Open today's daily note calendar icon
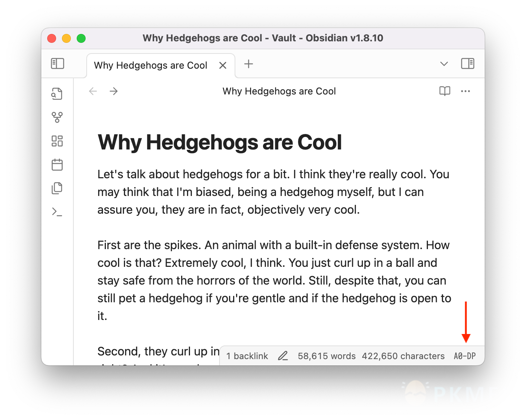 pos(57,165)
